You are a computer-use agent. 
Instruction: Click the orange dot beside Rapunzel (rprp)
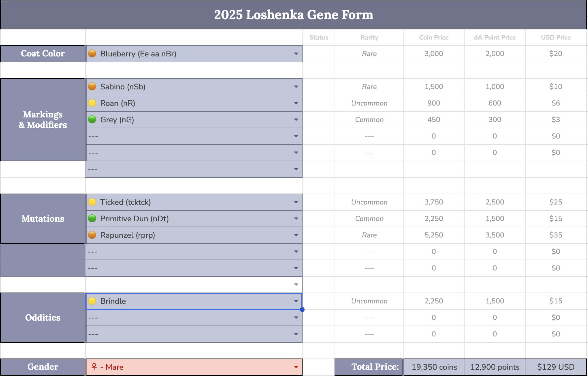92,235
